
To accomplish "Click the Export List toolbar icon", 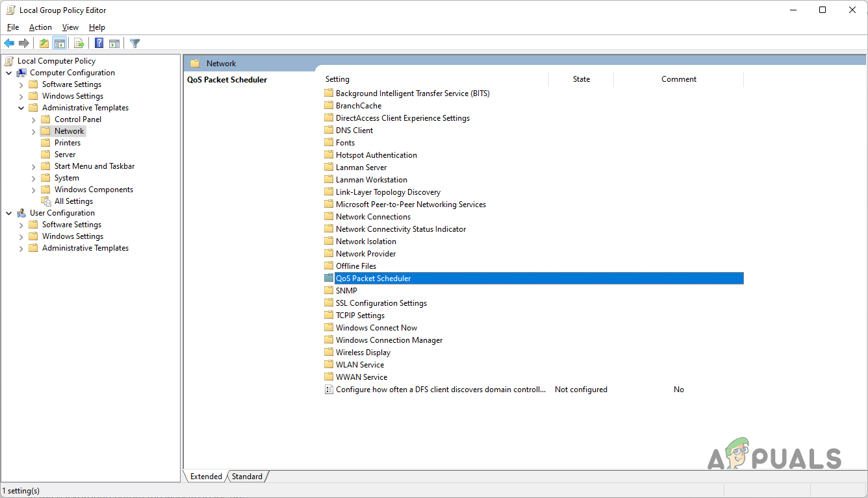I will [79, 44].
